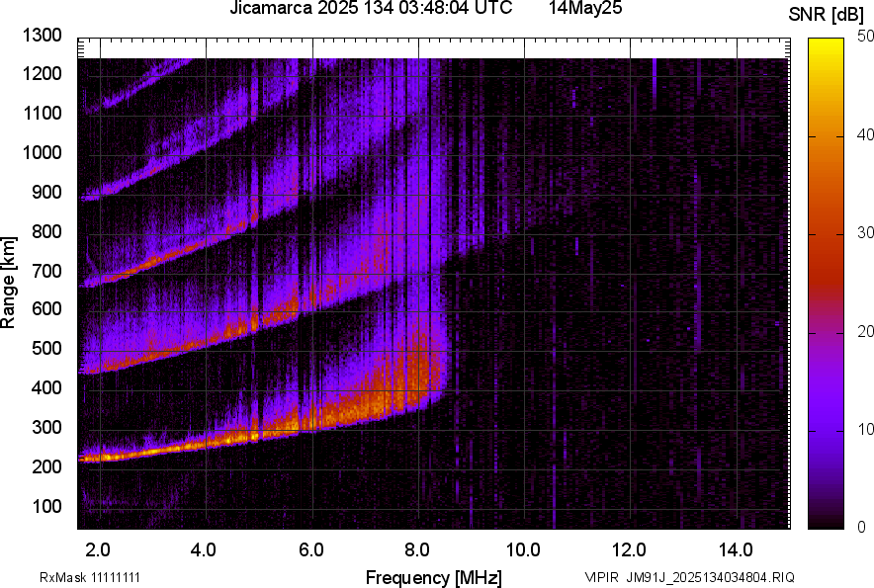This screenshot has height=588, width=874.
Task: Click range tick label '1300'
Action: pyautogui.click(x=42, y=36)
